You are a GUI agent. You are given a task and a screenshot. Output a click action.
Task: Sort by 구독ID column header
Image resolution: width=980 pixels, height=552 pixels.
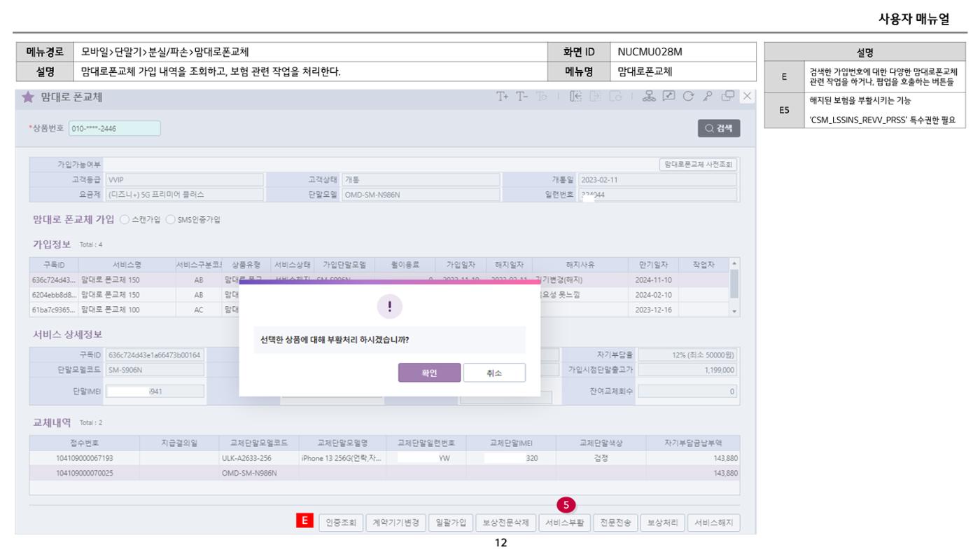55,265
